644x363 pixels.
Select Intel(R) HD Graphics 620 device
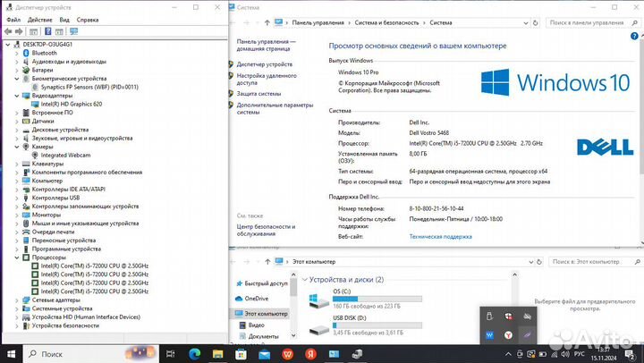tap(71, 105)
